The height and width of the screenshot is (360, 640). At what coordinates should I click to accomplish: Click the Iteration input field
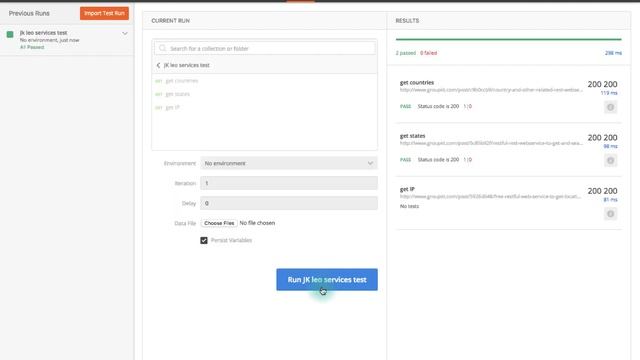pyautogui.click(x=289, y=183)
